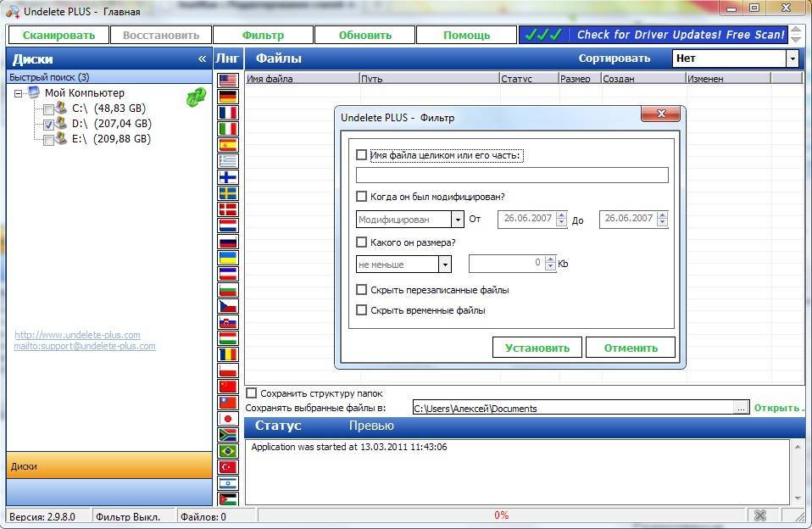Click the Сканировать menu button
The image size is (812, 529).
click(x=58, y=36)
